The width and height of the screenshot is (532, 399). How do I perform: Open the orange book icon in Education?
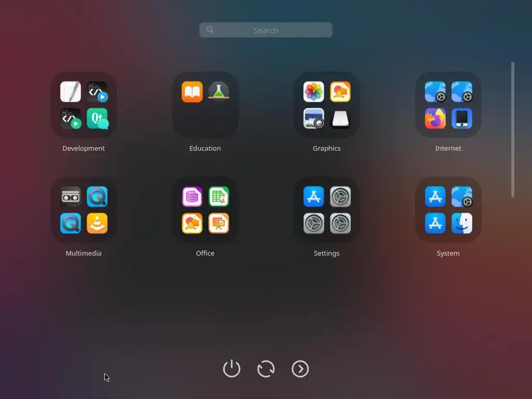(192, 91)
